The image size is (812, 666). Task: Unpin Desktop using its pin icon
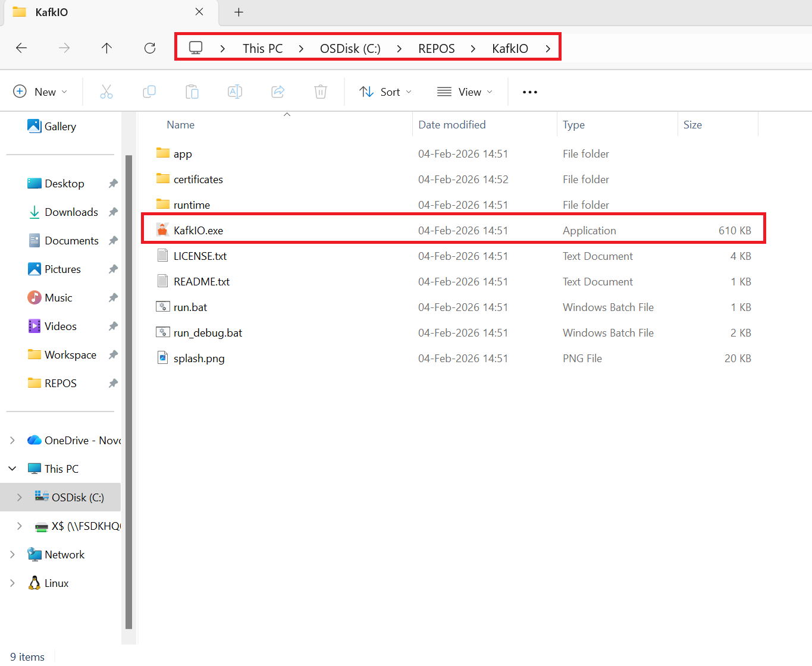113,184
